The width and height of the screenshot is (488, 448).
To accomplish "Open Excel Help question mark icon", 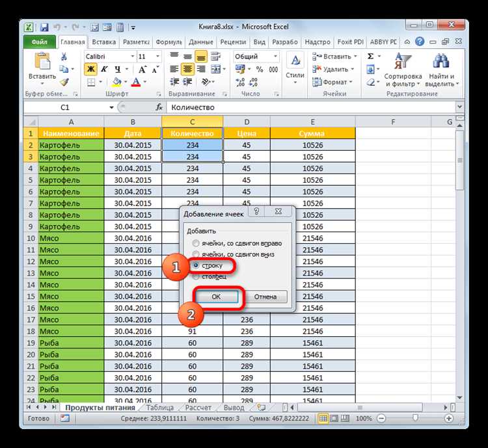I will [x=420, y=42].
